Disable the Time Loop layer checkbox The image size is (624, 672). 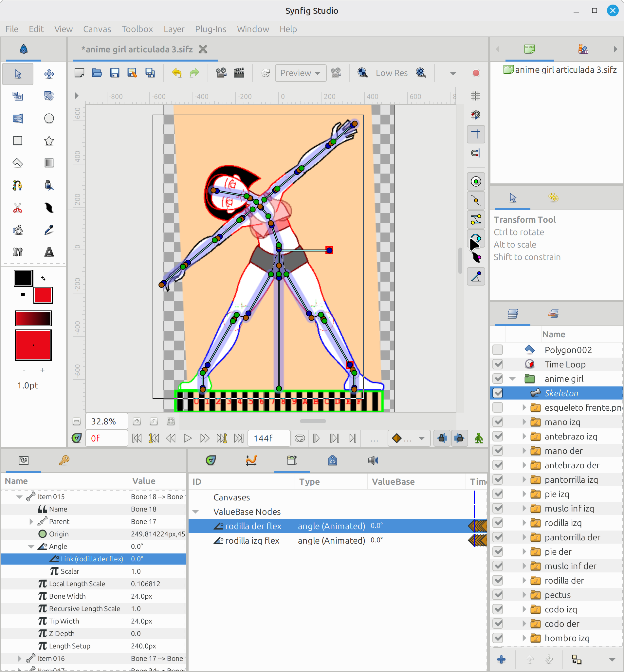coord(497,364)
